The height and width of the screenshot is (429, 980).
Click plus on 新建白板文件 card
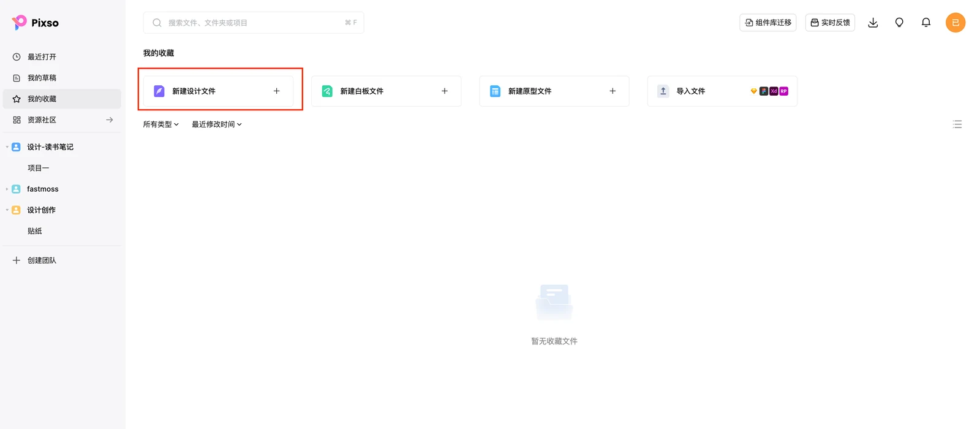tap(445, 91)
